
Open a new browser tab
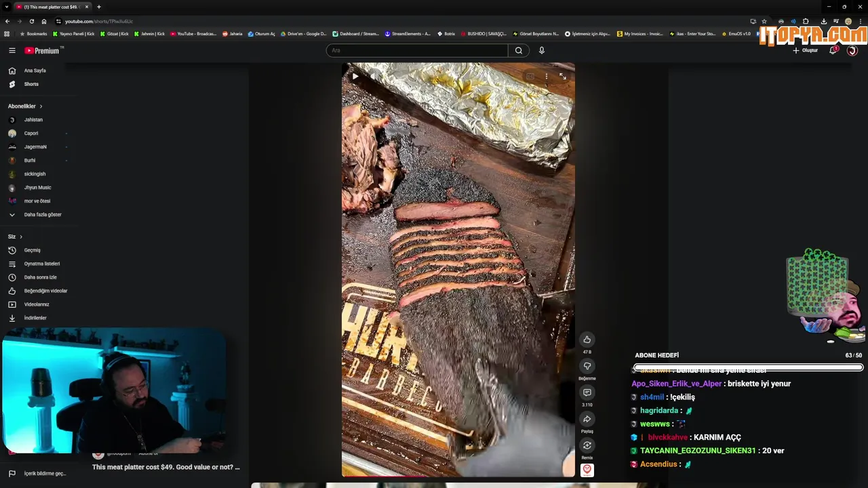click(99, 7)
